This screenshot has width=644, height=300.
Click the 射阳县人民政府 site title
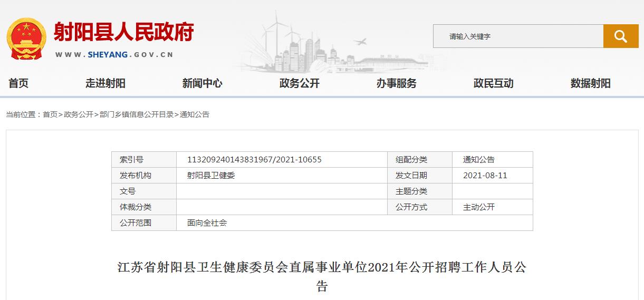click(x=124, y=33)
